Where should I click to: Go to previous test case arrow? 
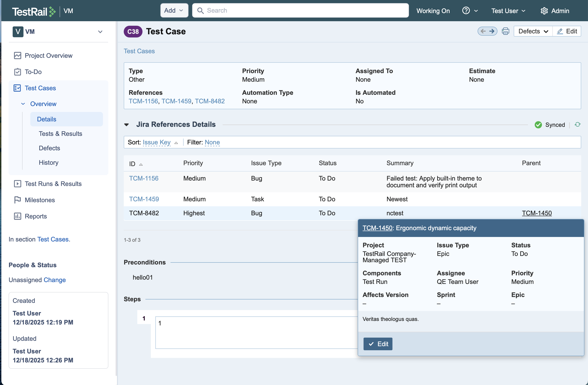click(x=483, y=31)
